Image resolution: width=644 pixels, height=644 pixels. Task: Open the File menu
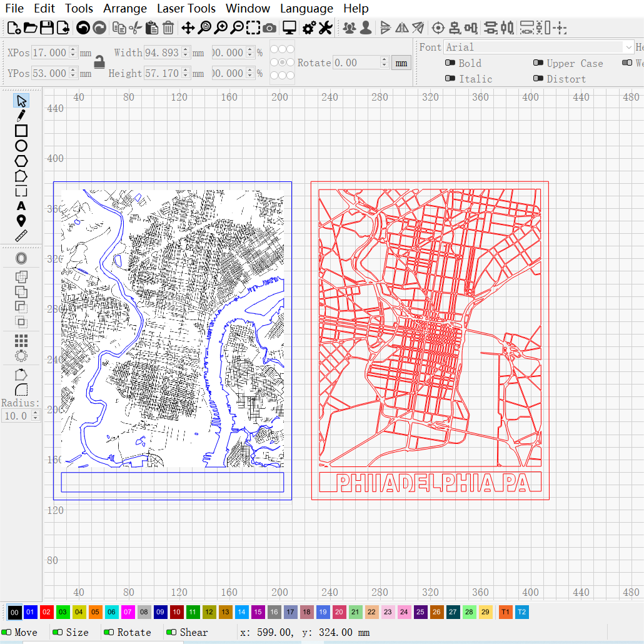(x=14, y=8)
